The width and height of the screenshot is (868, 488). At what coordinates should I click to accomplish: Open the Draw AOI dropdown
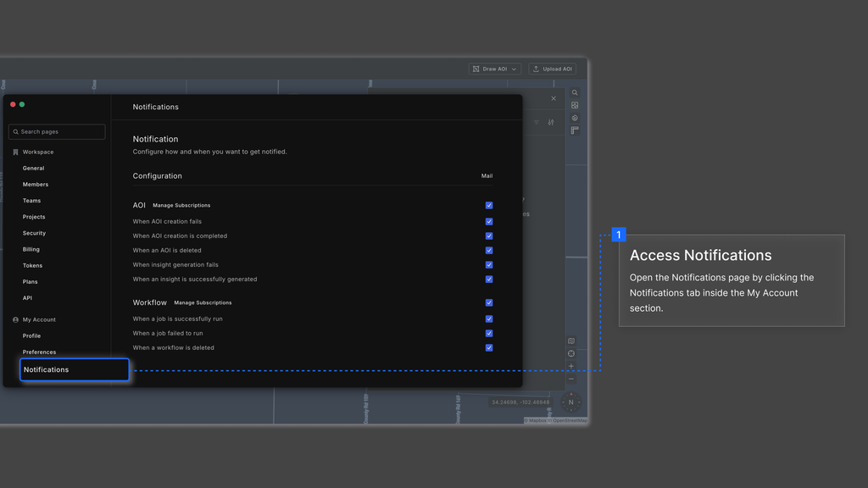click(495, 69)
